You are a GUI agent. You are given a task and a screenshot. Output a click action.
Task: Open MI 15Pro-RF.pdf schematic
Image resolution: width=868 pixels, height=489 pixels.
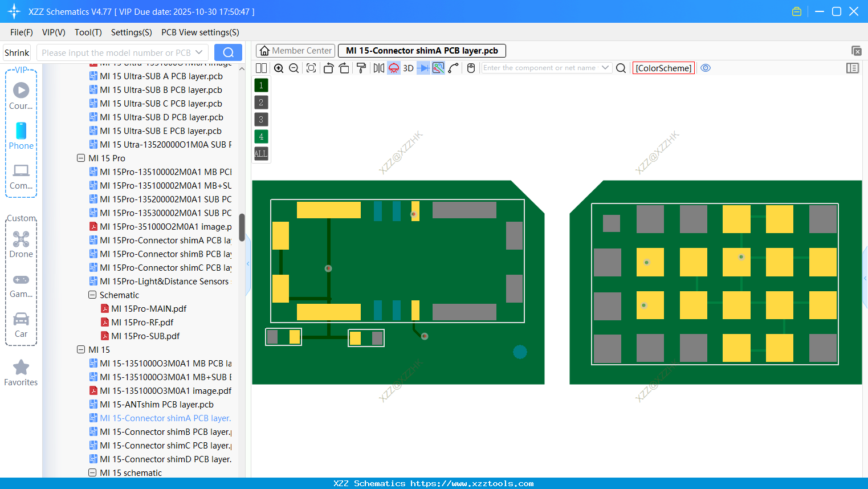pyautogui.click(x=142, y=322)
